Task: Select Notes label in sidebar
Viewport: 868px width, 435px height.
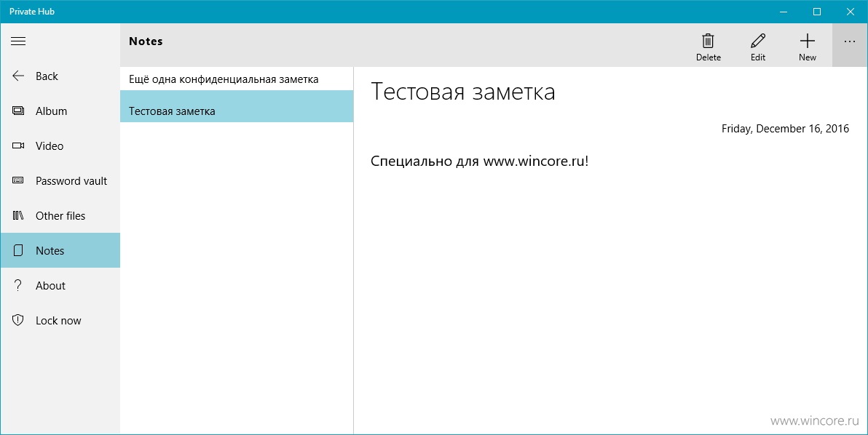Action: pyautogui.click(x=50, y=250)
